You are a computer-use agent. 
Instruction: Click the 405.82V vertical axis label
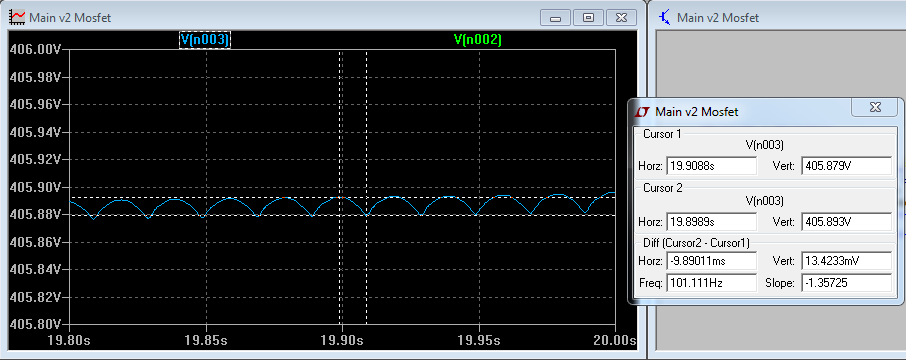(x=36, y=296)
